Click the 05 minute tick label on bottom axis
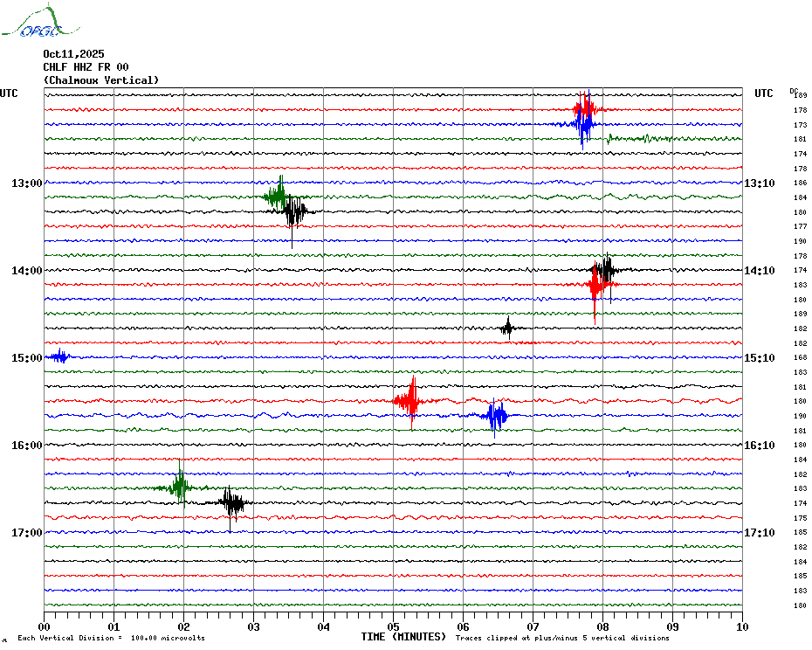Screen dimensions: 812x650 pos(393,626)
